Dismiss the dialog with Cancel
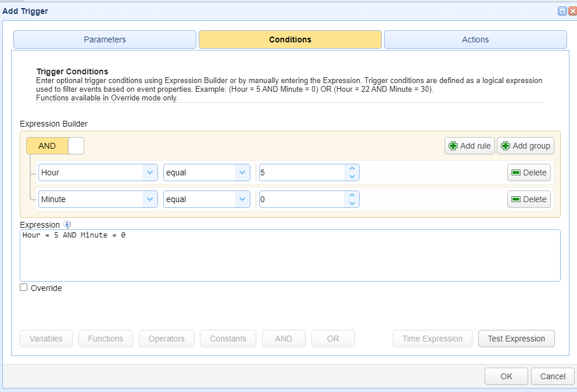 tap(553, 376)
